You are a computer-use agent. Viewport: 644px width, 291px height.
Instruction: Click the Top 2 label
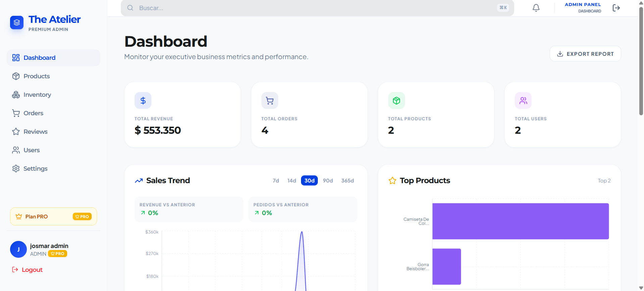pyautogui.click(x=604, y=181)
